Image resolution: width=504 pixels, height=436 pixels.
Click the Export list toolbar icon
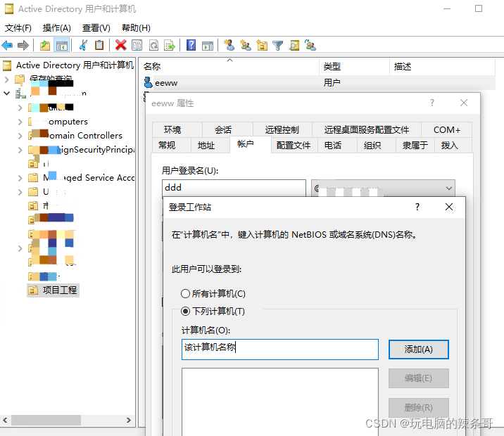pos(170,45)
